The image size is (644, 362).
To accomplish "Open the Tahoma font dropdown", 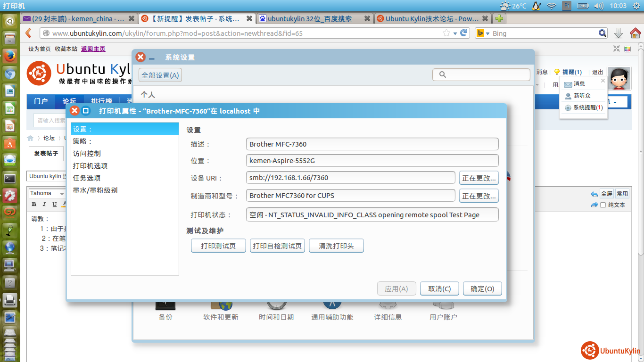I will tap(61, 194).
